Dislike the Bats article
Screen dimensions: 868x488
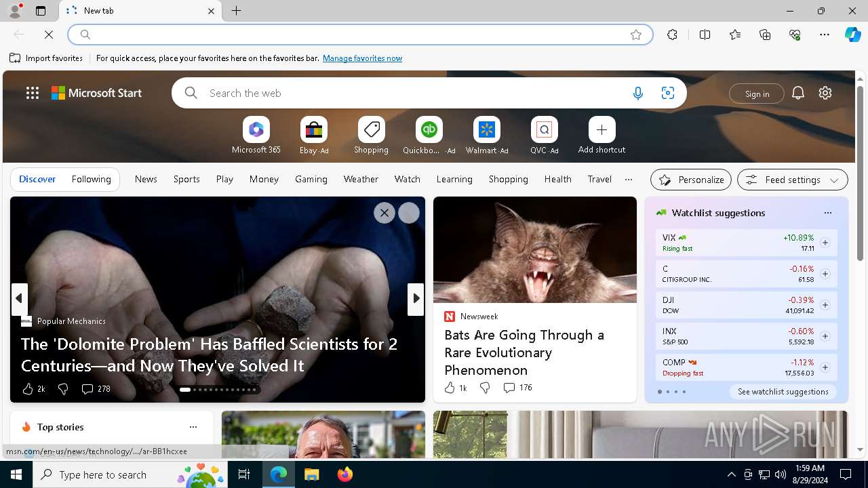485,388
